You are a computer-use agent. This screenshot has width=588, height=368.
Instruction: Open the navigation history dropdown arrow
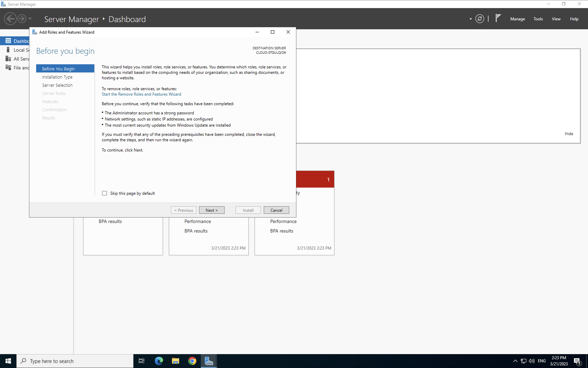[30, 19]
